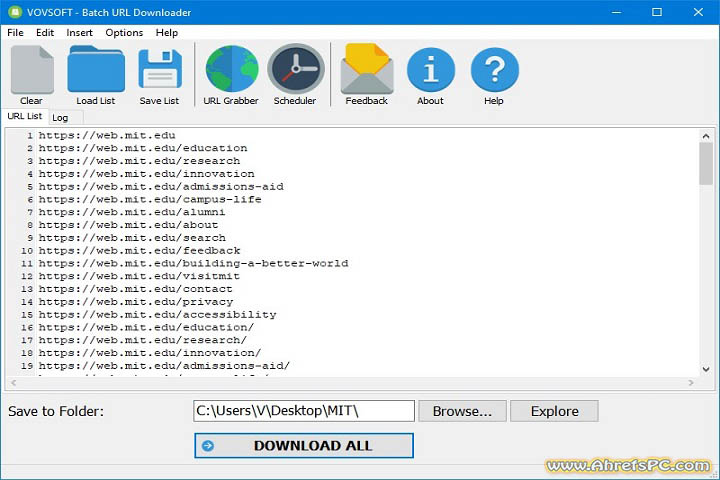Select the /alumni URL line
The height and width of the screenshot is (480, 720).
[x=132, y=213]
